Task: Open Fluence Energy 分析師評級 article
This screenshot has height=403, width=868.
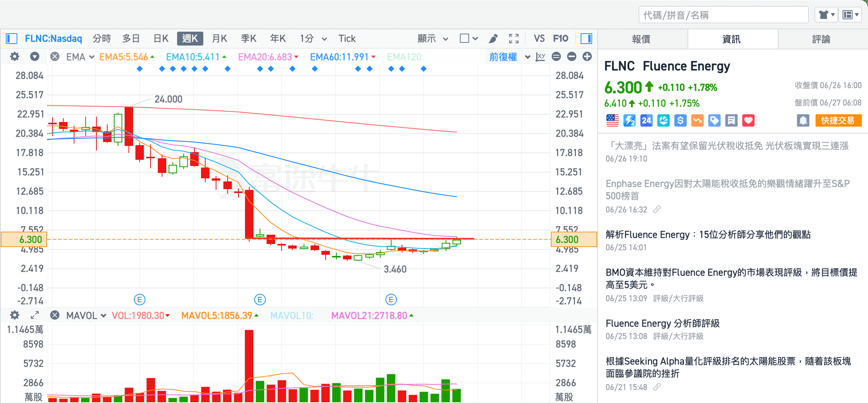Action: pyautogui.click(x=662, y=323)
